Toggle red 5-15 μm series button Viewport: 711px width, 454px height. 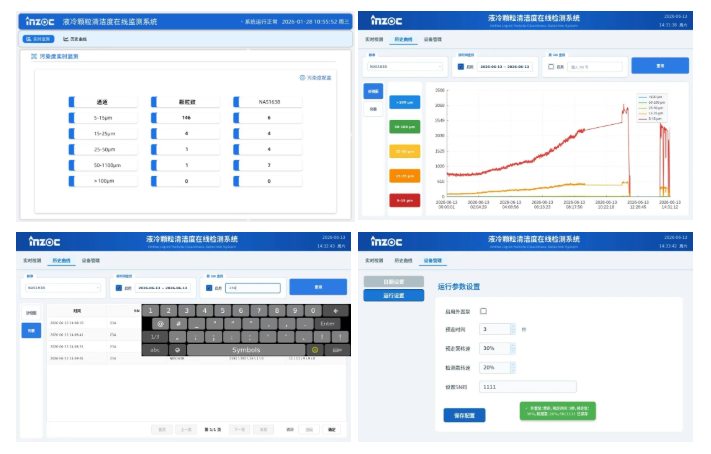click(404, 200)
